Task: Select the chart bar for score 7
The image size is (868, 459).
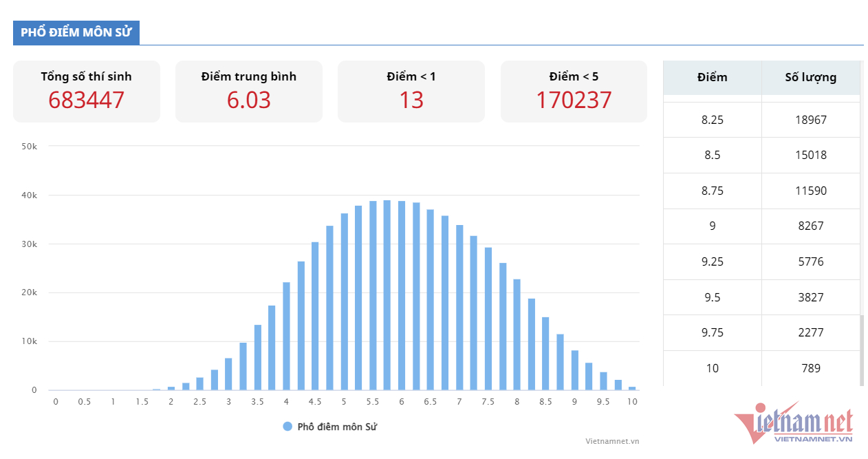Action: point(459,308)
